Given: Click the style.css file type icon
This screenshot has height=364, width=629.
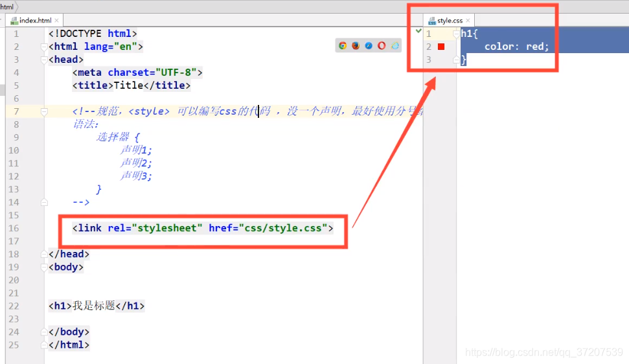Looking at the screenshot, I should (x=432, y=21).
